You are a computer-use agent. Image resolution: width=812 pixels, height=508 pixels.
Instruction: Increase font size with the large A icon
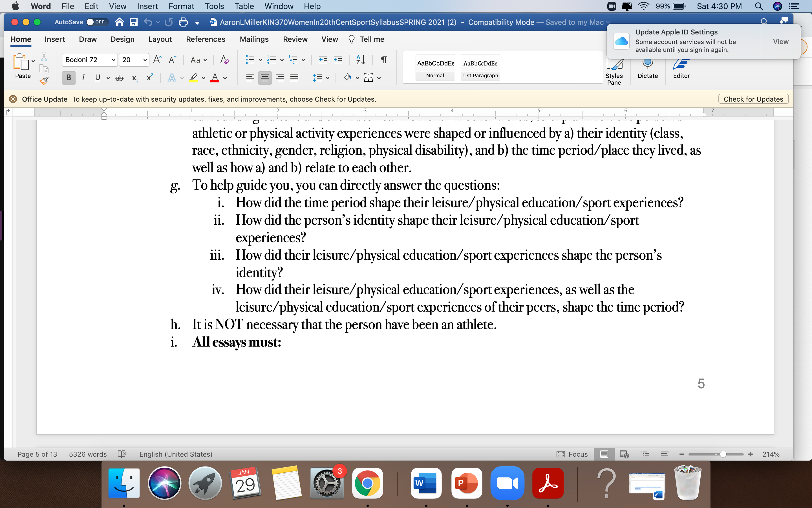[157, 60]
